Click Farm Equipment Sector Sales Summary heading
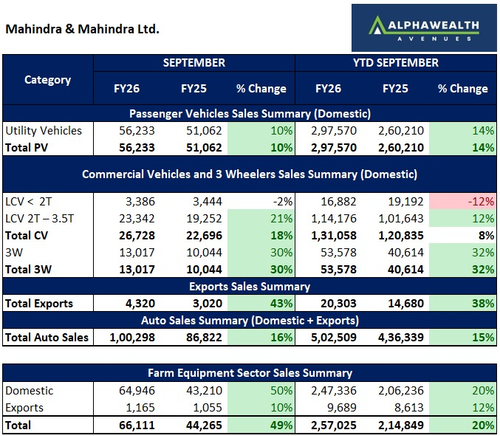Image resolution: width=500 pixels, height=436 pixels. [250, 373]
